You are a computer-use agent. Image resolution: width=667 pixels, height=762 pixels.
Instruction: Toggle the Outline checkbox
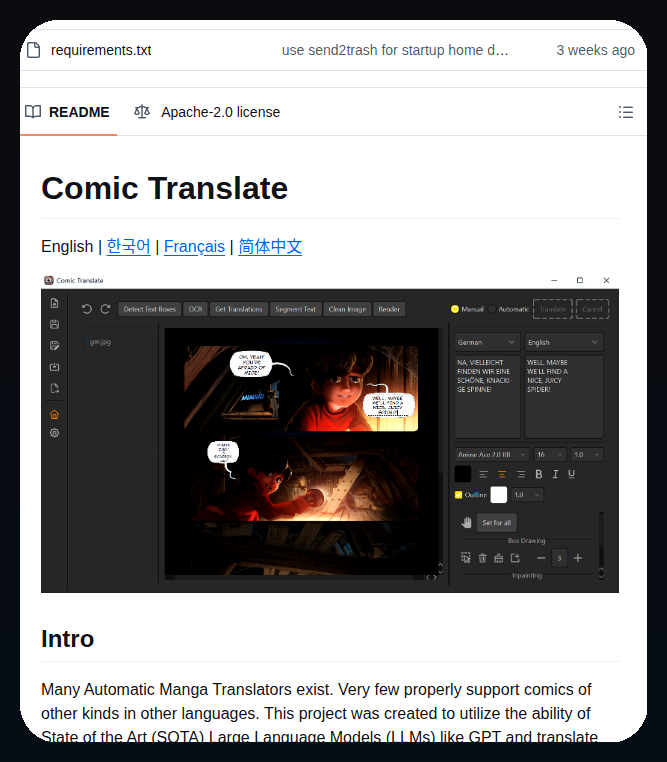pyautogui.click(x=459, y=495)
